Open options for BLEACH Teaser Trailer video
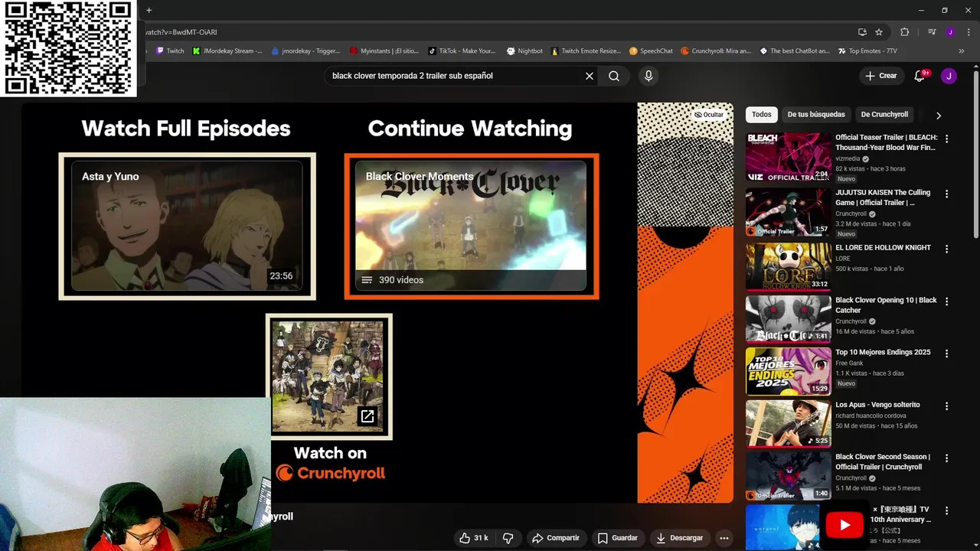Viewport: 980px width, 551px height. tap(947, 139)
